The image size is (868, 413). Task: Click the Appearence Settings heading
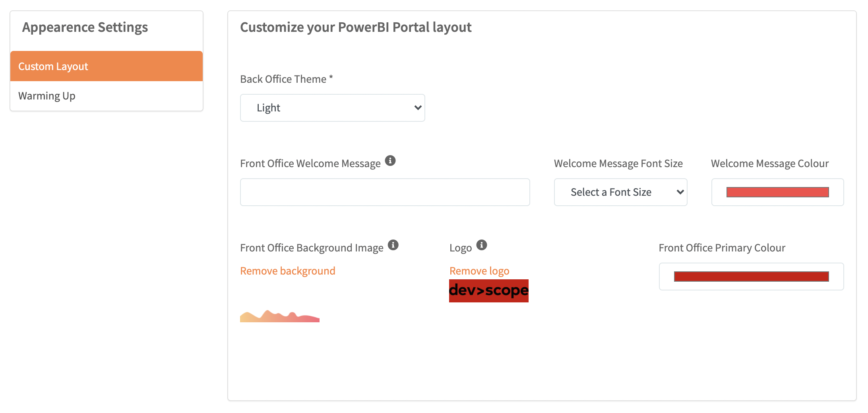click(85, 27)
